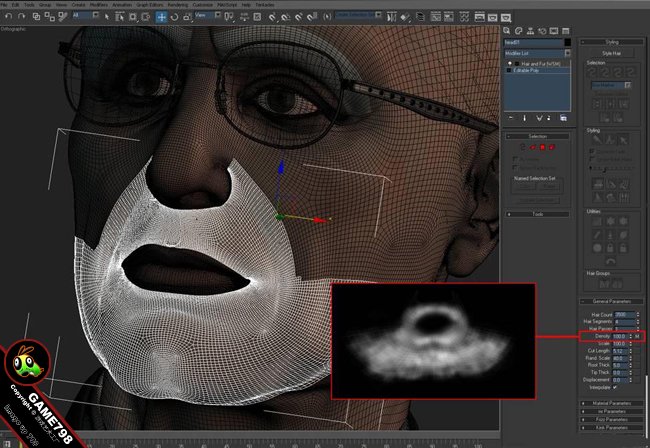This screenshot has height=448, width=650.
Task: Click Configure Modifier Sets icon
Action: point(563,118)
